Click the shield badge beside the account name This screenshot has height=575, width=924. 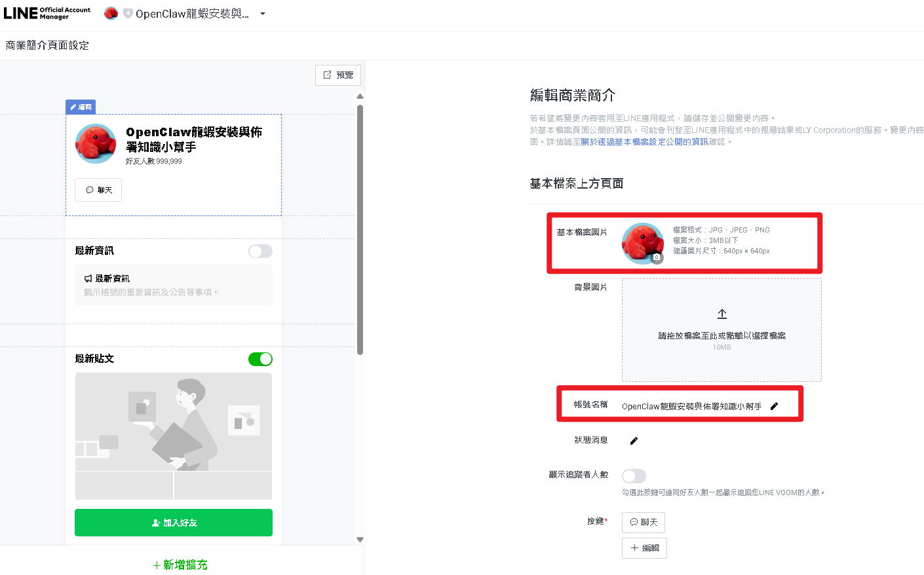(x=127, y=13)
